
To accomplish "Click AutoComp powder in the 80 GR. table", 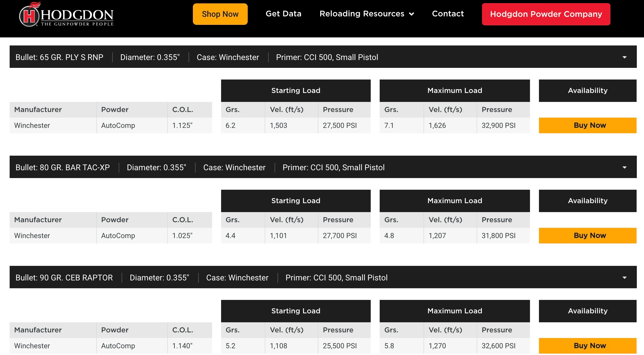I will pos(118,235).
